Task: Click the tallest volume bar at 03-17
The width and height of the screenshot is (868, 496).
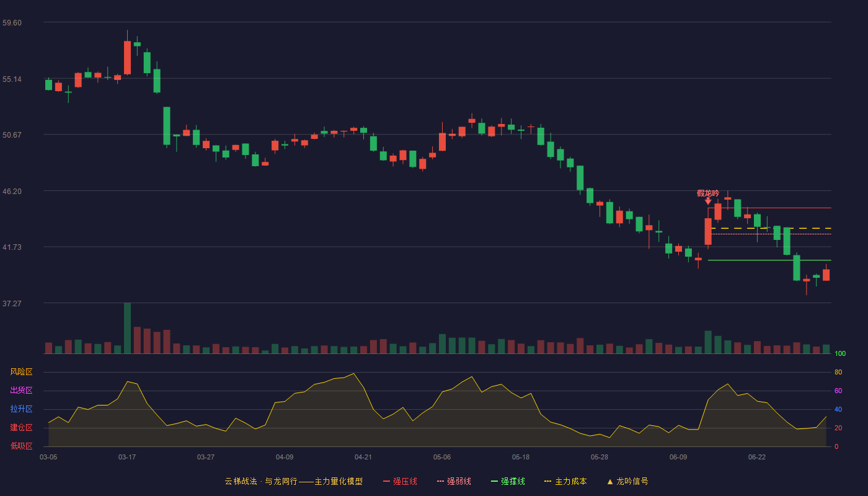Action: [x=127, y=328]
